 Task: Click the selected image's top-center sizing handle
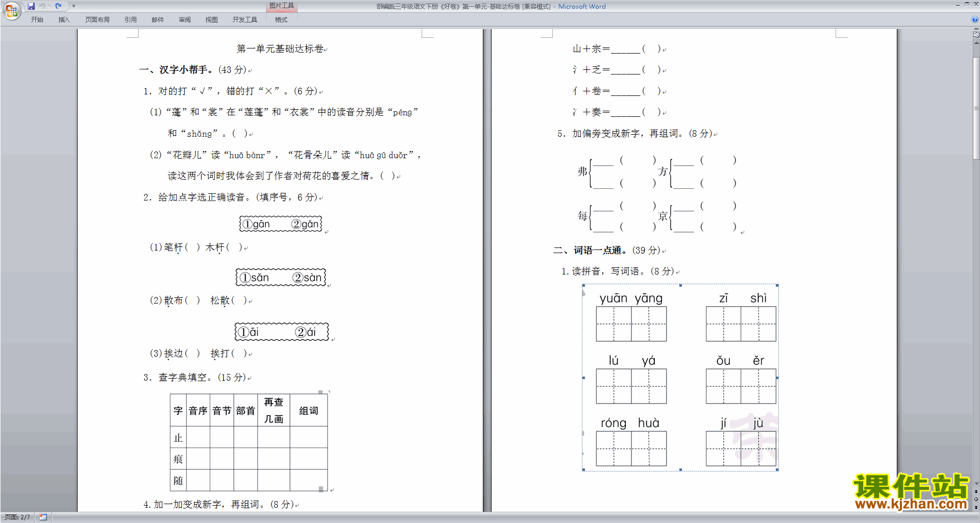click(x=680, y=285)
